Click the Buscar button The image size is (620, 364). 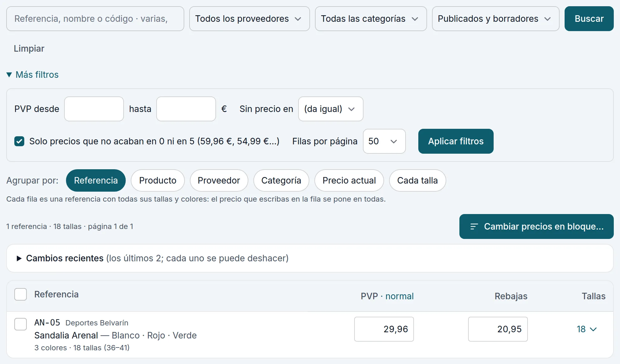point(589,19)
